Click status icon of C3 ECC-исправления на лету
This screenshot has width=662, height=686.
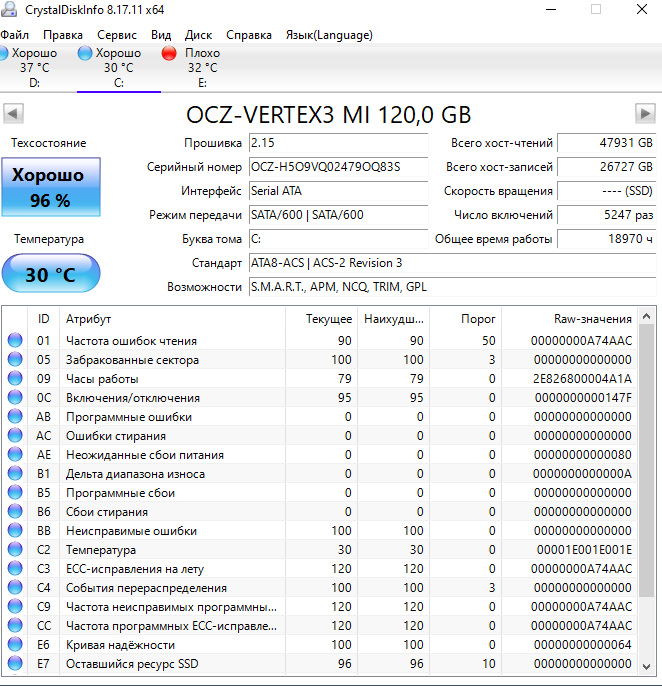pyautogui.click(x=15, y=568)
